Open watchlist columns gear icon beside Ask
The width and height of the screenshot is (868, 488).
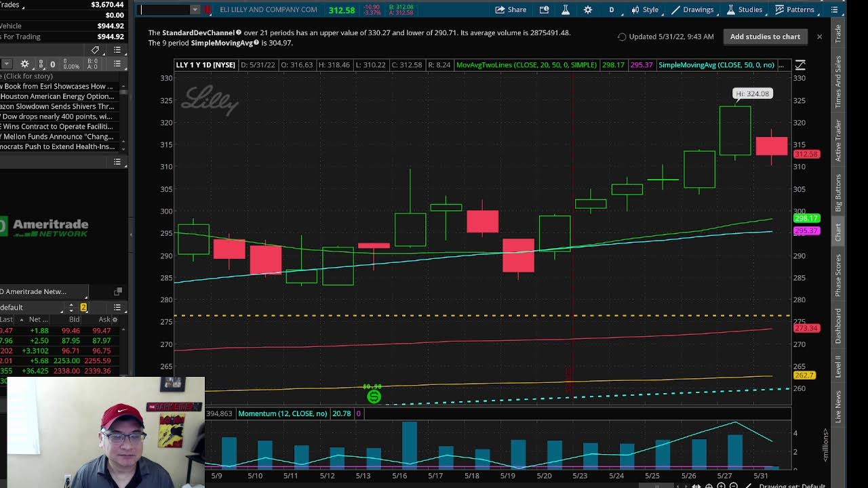pos(115,319)
